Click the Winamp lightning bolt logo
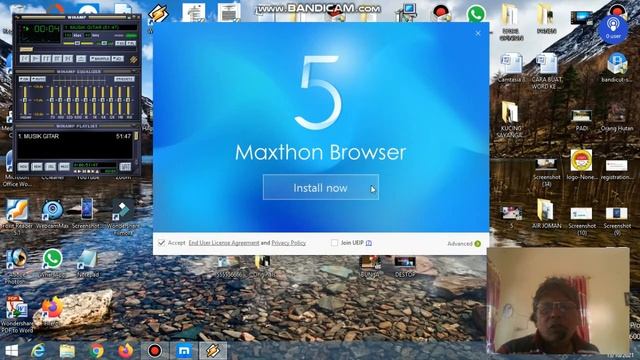The width and height of the screenshot is (640, 360). coord(133,60)
